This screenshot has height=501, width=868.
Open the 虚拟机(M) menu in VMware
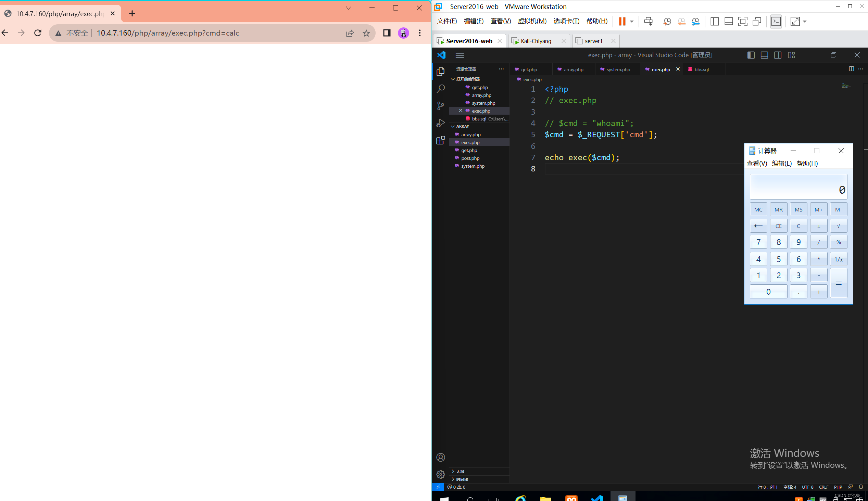(x=532, y=21)
